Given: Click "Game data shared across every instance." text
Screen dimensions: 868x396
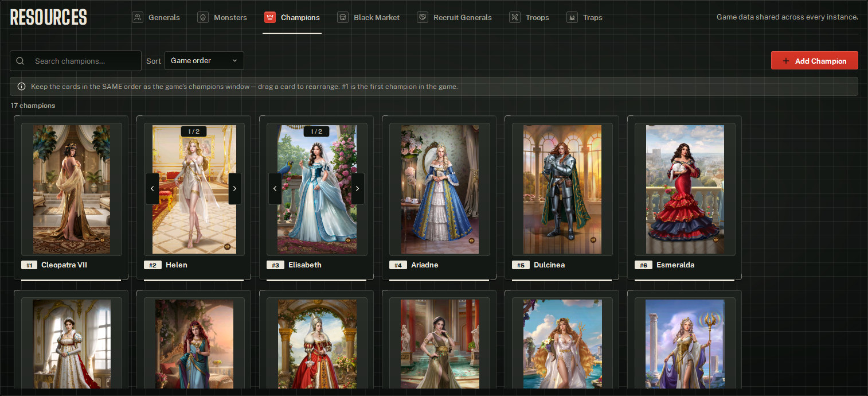Looking at the screenshot, I should (x=787, y=17).
